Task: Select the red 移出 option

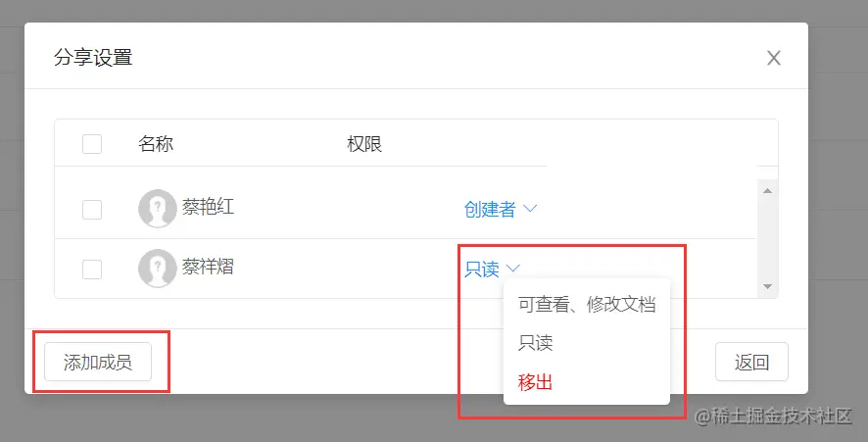Action: (x=535, y=382)
